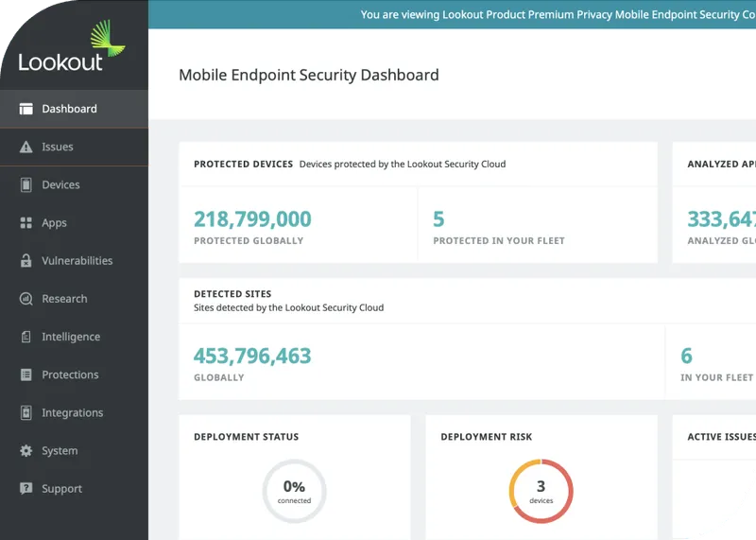Click the DETECTED SITES card title
This screenshot has width=756, height=540.
click(232, 294)
